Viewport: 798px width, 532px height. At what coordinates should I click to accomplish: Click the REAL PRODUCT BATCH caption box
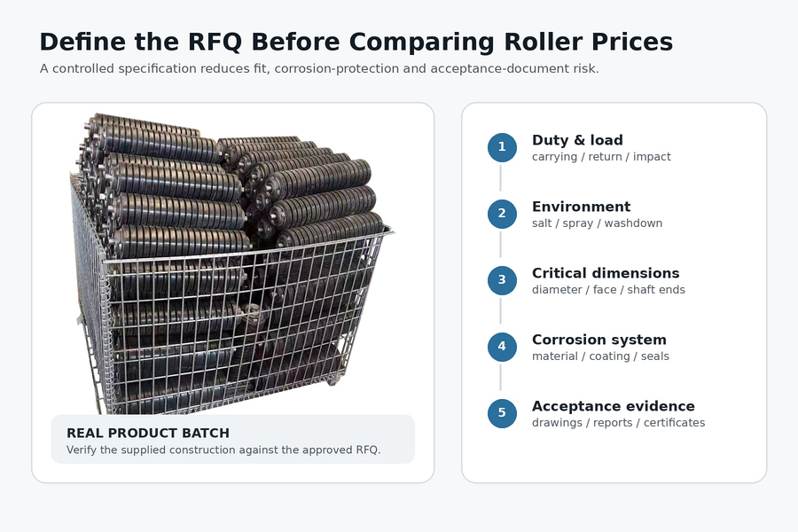[233, 439]
